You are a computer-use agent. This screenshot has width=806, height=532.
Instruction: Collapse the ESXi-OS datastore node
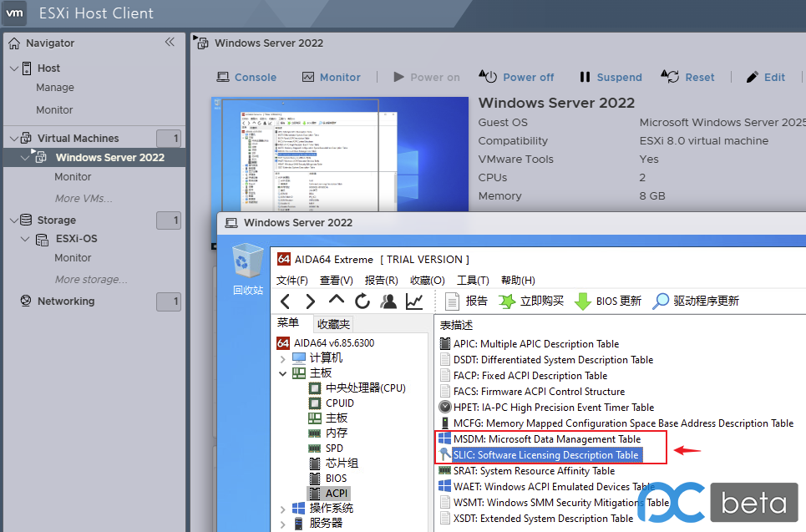click(x=25, y=239)
